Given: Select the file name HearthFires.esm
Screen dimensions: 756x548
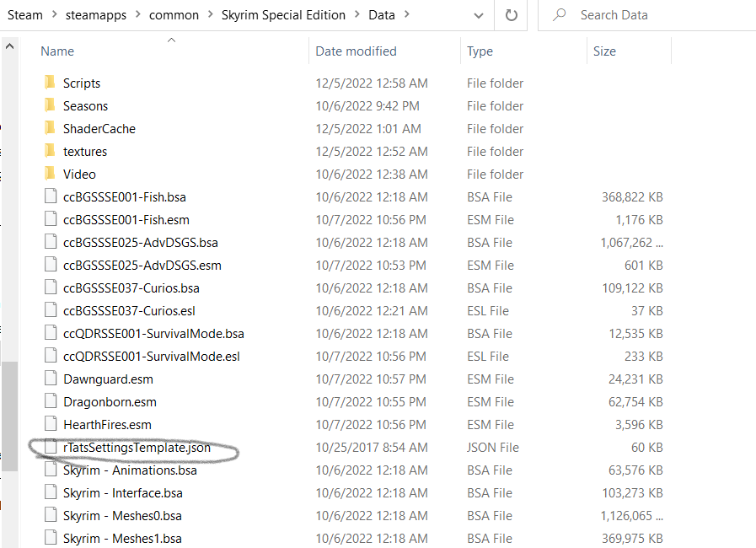Looking at the screenshot, I should pyautogui.click(x=107, y=424).
